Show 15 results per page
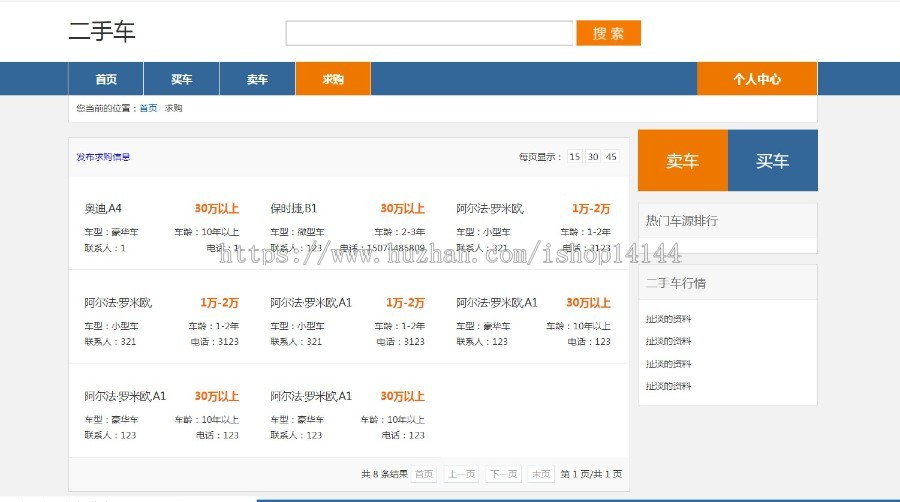 tap(575, 157)
